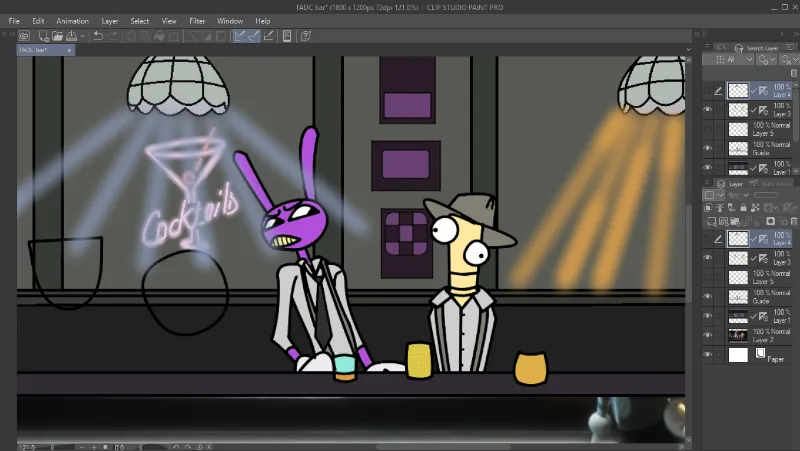
Task: Hide the Paper layer
Action: 708,355
